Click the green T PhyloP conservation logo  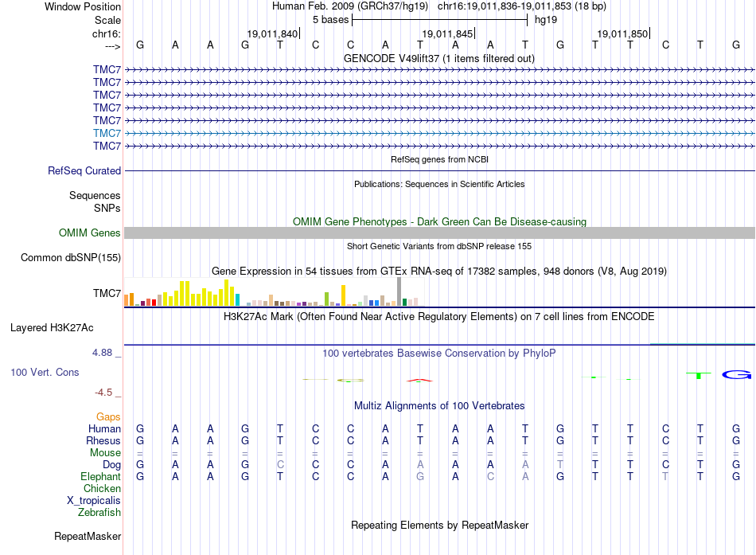tap(699, 375)
